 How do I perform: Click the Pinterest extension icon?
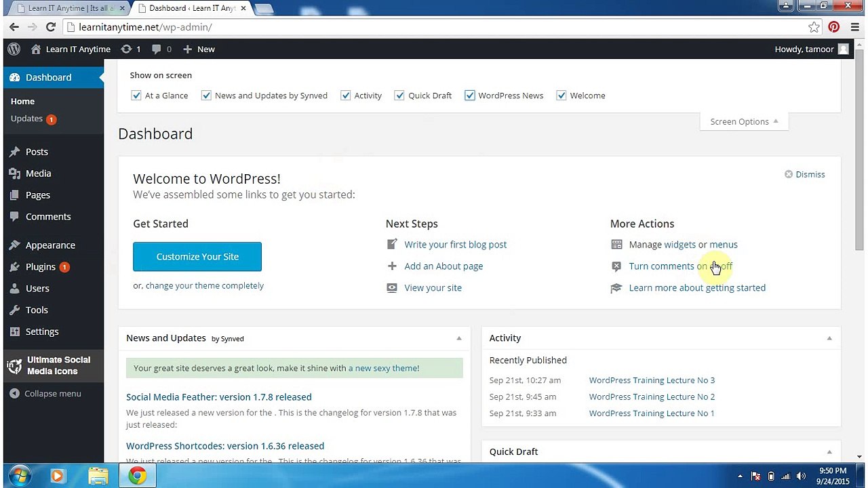[834, 27]
